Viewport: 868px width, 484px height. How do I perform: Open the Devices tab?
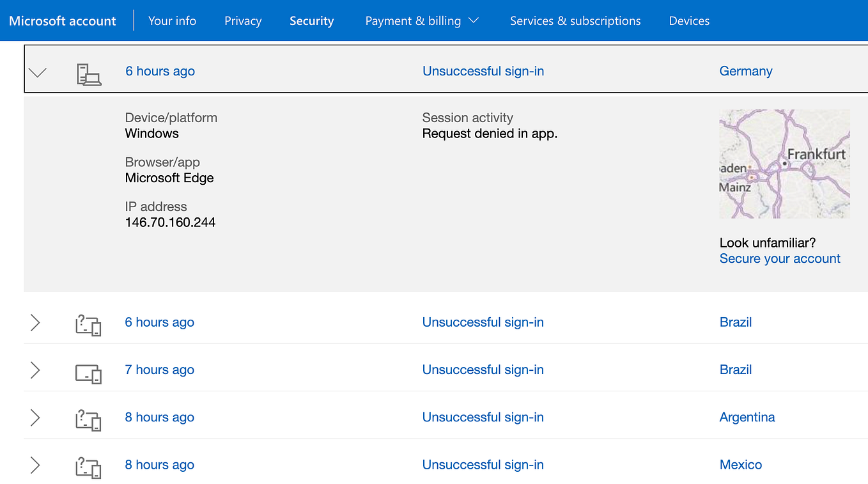tap(689, 20)
